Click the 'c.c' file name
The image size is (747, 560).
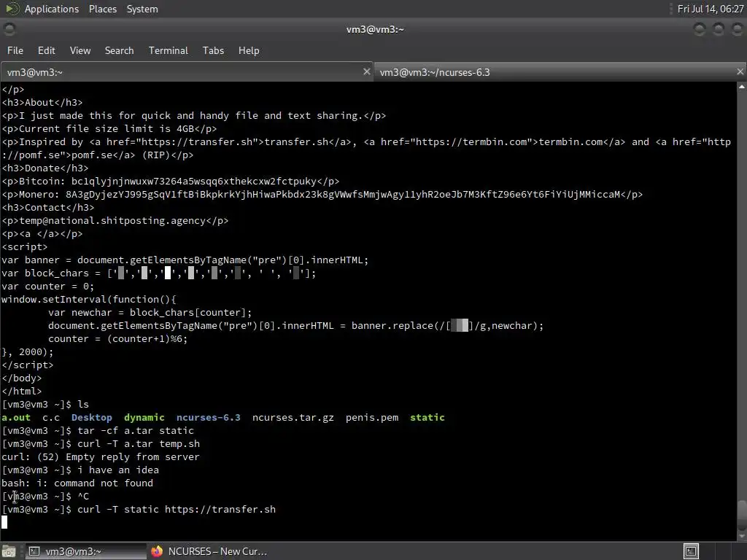tap(51, 418)
